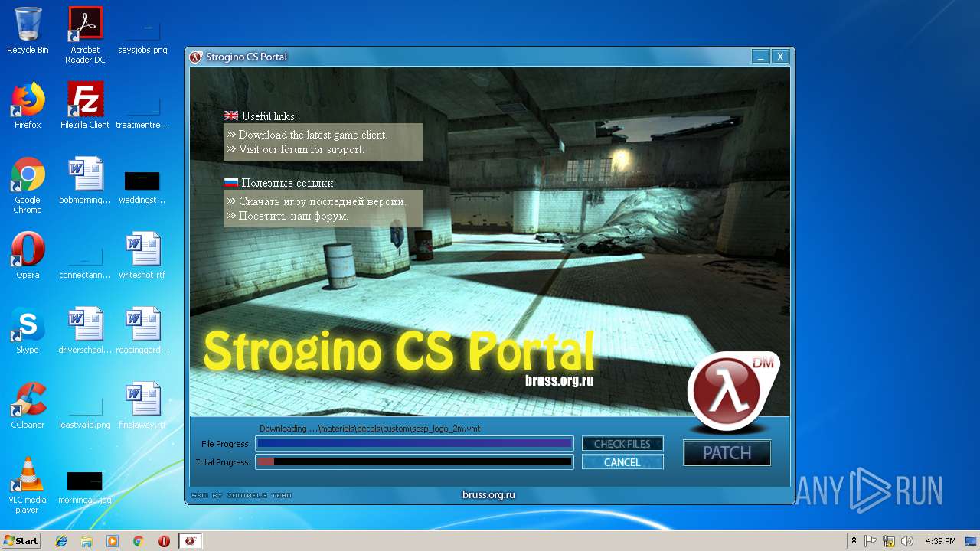Click the File Progress bar
This screenshot has height=551, width=980.
tap(414, 443)
